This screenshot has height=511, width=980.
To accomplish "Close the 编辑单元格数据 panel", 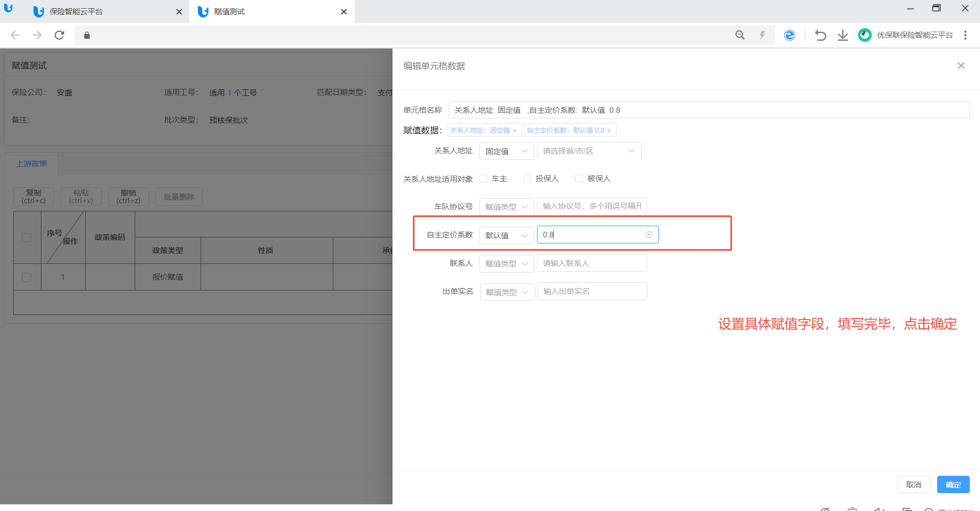I will pos(961,66).
